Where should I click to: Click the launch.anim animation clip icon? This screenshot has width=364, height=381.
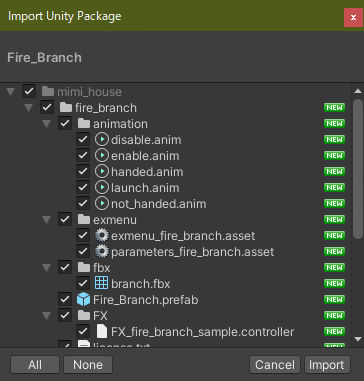click(x=102, y=188)
